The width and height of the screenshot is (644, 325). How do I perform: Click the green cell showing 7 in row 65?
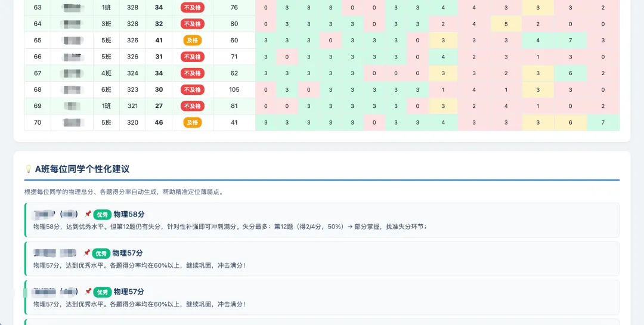(570, 41)
